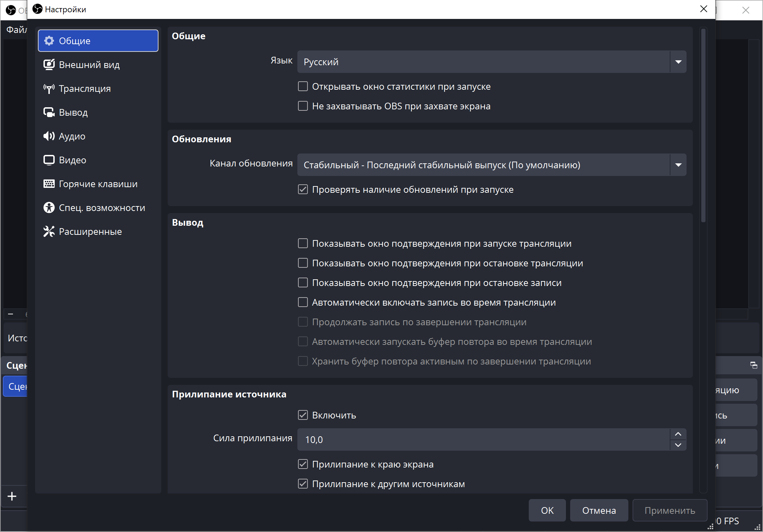The width and height of the screenshot is (763, 532).
Task: Open the Язык language dropdown
Action: pyautogui.click(x=492, y=62)
